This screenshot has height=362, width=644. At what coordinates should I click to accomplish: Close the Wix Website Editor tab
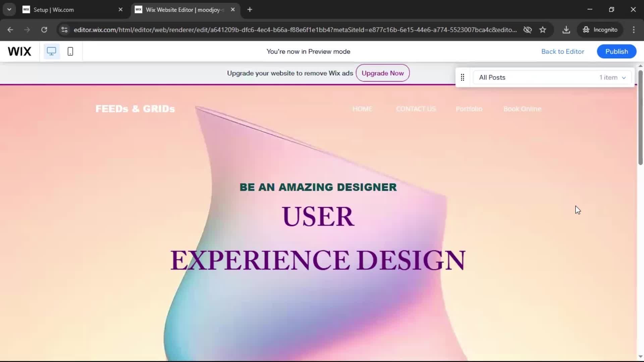pos(233,10)
